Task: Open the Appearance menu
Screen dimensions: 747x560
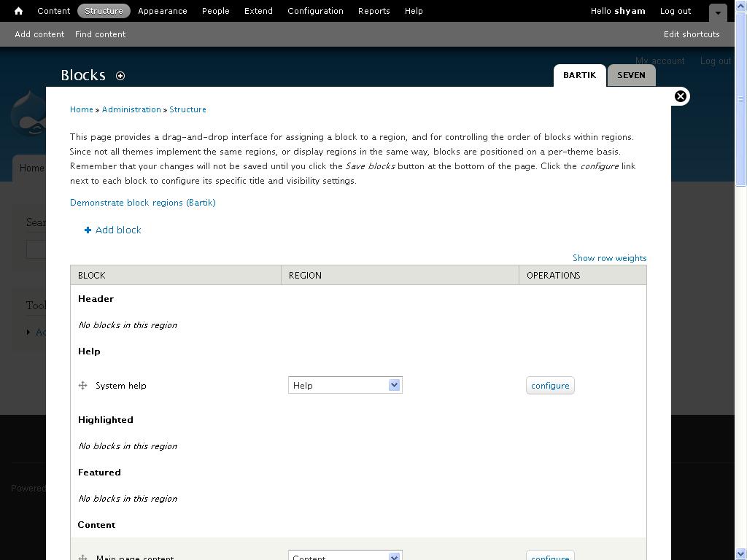Action: (163, 11)
